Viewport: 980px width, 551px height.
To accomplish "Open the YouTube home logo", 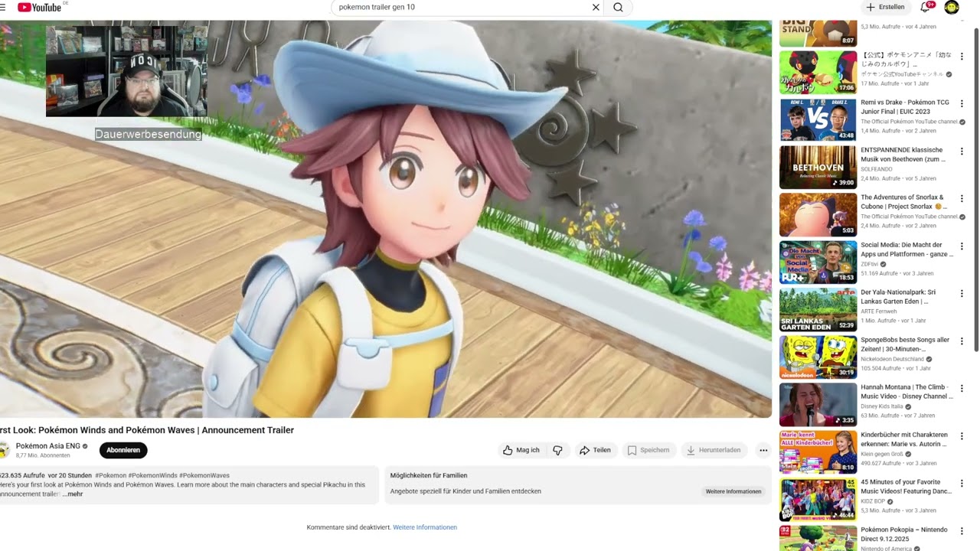I will (x=39, y=7).
